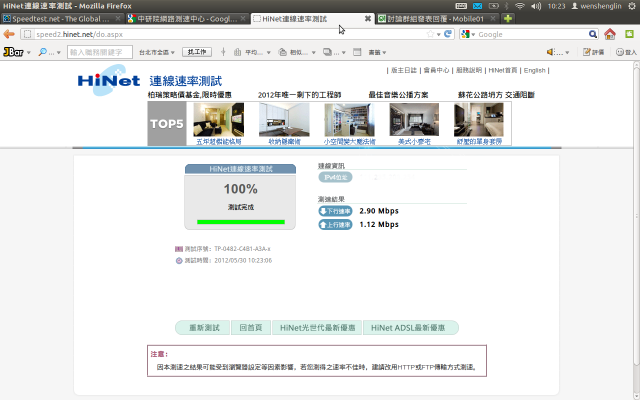Close the HiNet speed test tab
Screen dimensions: 640x400
click(x=367, y=18)
